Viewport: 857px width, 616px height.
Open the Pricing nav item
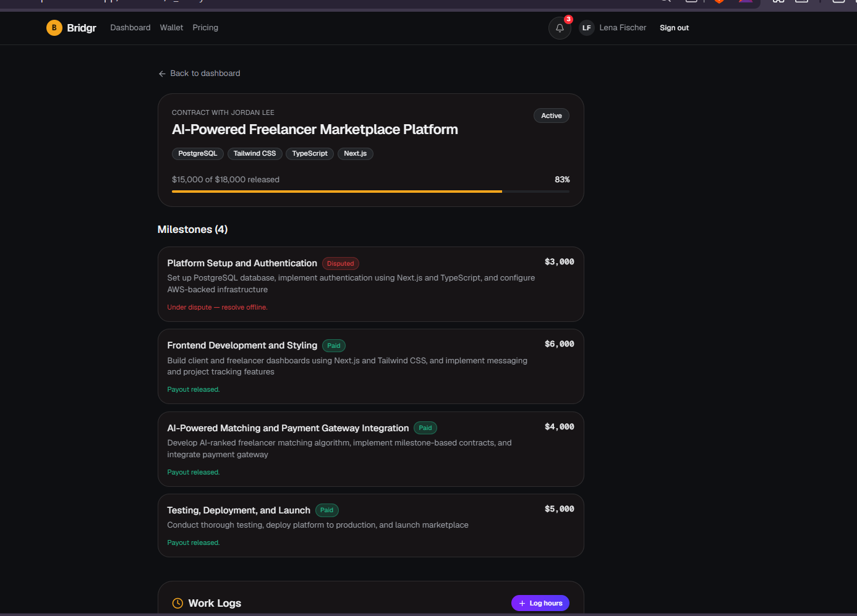click(205, 28)
